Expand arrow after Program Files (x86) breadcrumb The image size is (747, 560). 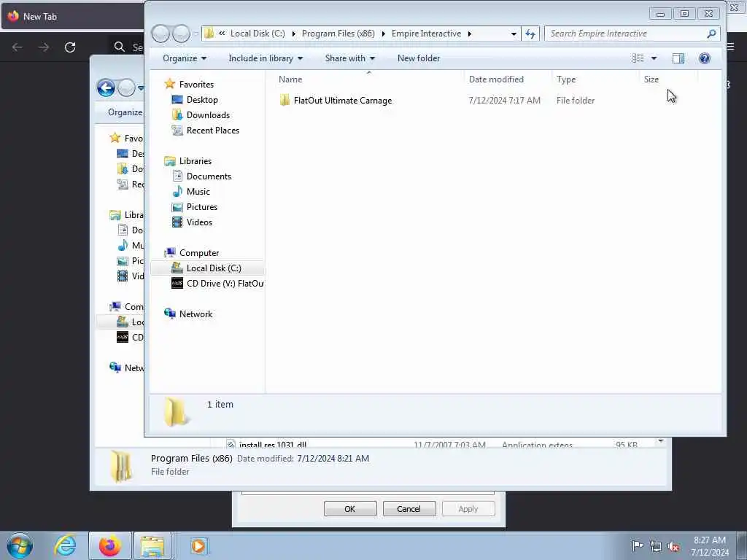[383, 34]
